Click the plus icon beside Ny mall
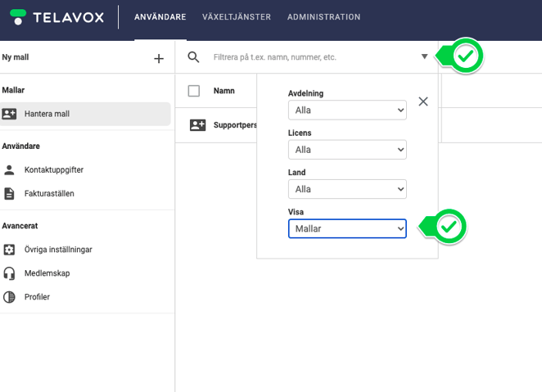Screen dimensions: 542x392 pyautogui.click(x=159, y=58)
